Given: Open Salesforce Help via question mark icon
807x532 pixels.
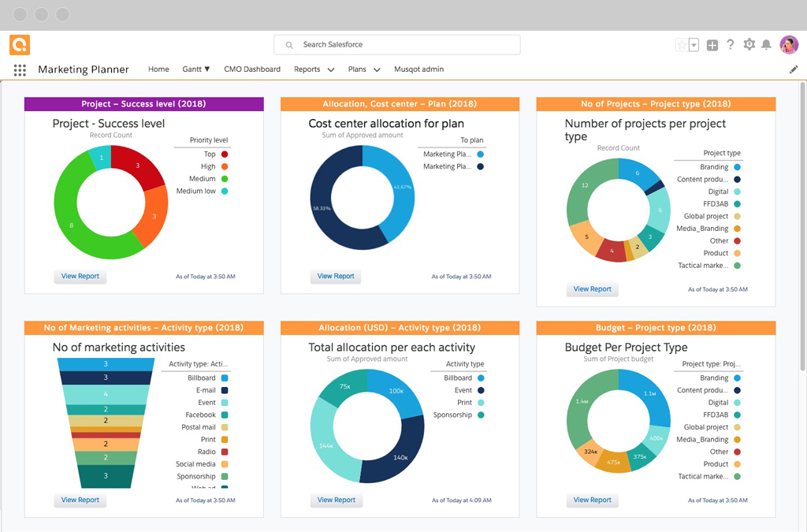Looking at the screenshot, I should [730, 45].
